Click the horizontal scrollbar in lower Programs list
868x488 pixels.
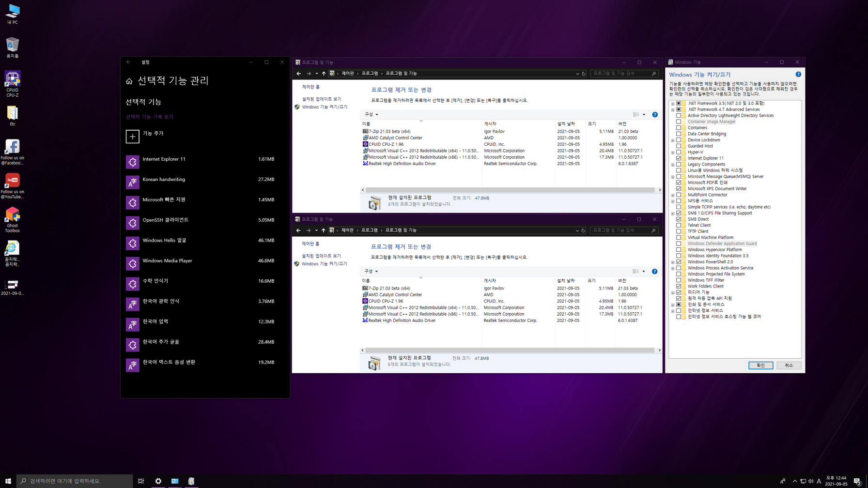click(511, 350)
